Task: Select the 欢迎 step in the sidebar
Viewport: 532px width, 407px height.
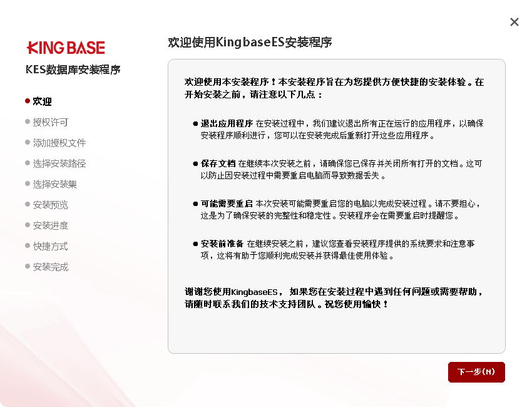Action: [42, 101]
